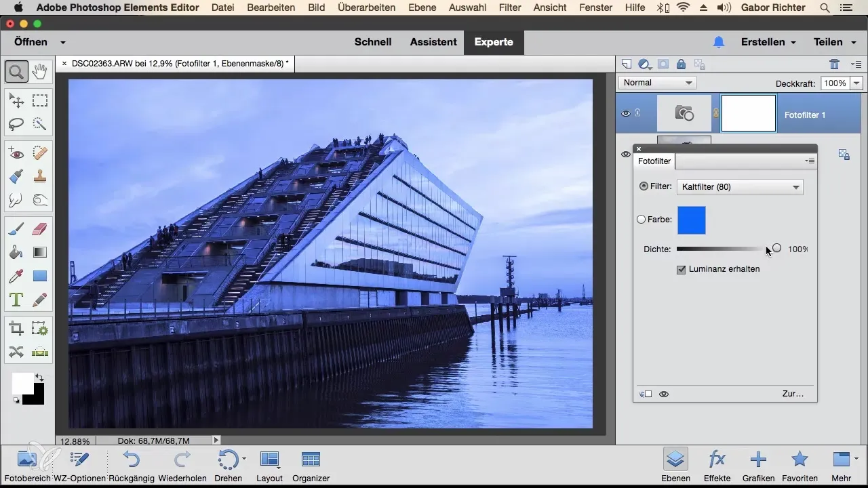Delete layer using trash icon
The width and height of the screenshot is (868, 488).
point(834,64)
